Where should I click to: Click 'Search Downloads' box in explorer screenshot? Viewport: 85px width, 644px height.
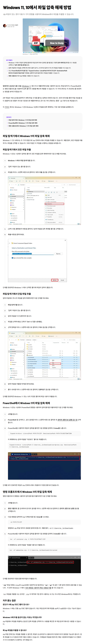point(73,185)
